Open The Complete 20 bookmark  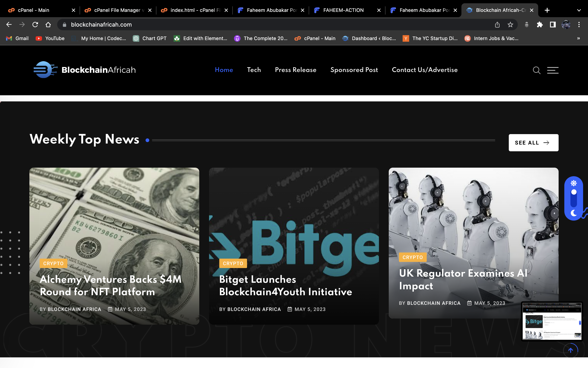[x=261, y=38]
